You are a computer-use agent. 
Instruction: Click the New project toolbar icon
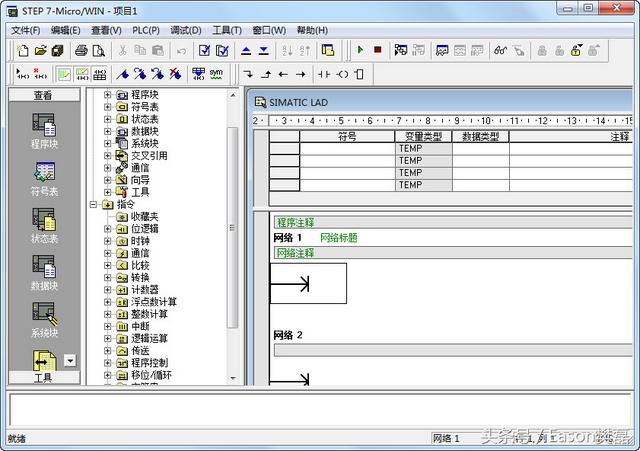click(22, 51)
